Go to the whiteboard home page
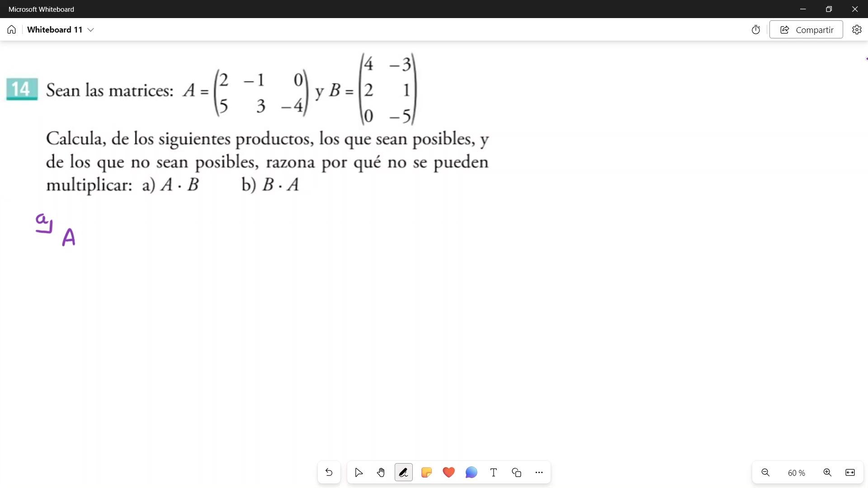 [x=12, y=30]
